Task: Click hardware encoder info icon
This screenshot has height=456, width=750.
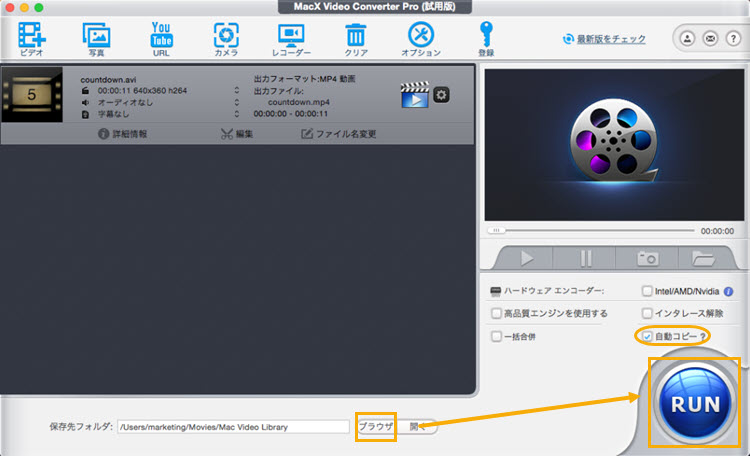Action: click(728, 291)
